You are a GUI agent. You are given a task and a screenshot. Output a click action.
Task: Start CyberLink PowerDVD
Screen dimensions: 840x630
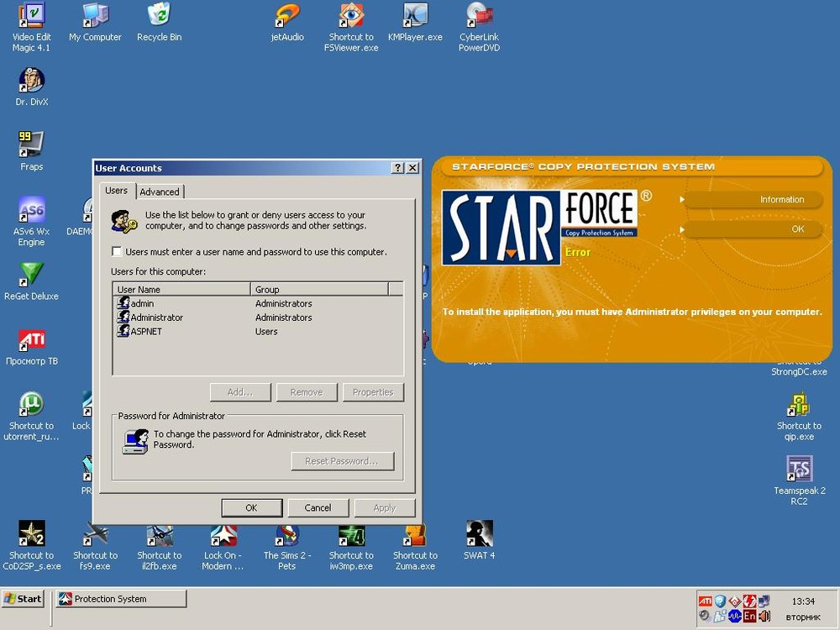click(478, 15)
